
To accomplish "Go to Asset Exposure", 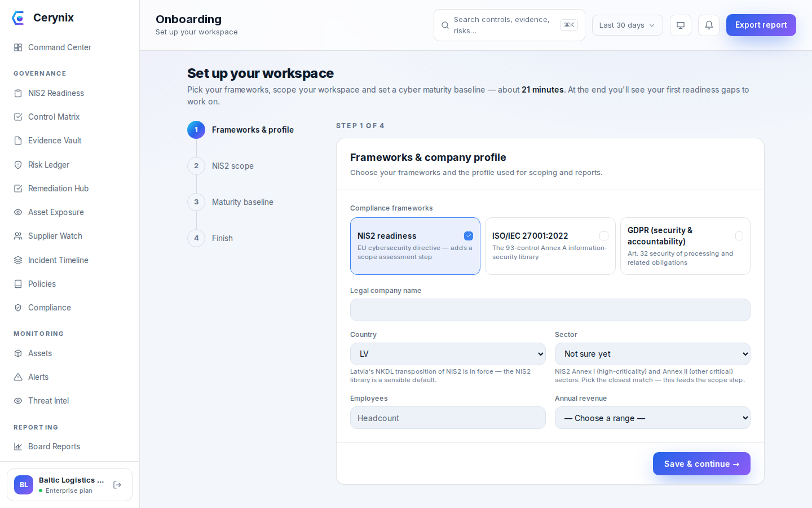I will 70,212.
